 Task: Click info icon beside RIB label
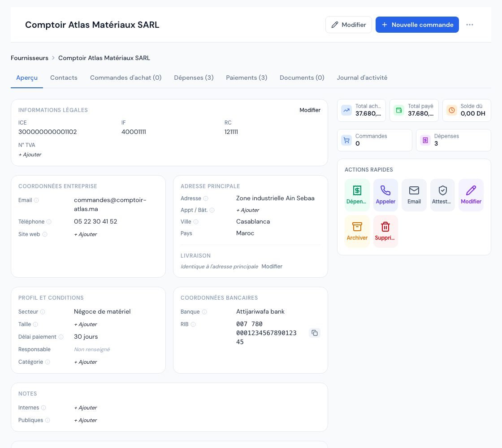point(193,324)
